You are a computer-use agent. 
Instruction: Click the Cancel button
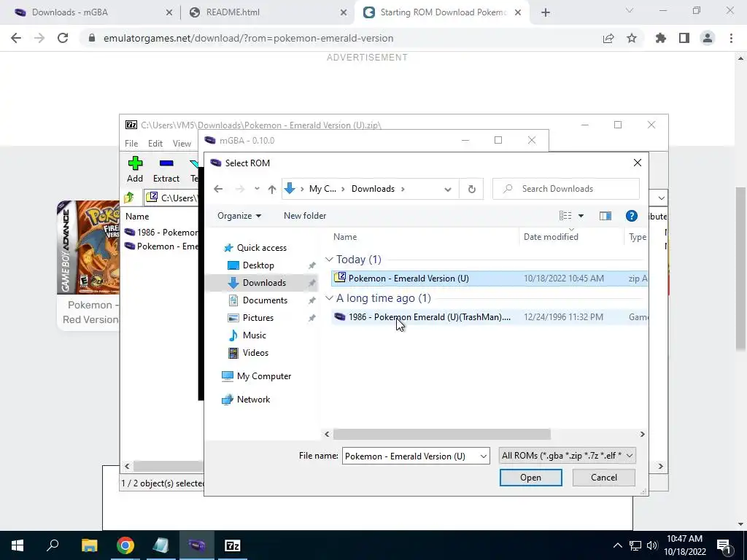603,478
